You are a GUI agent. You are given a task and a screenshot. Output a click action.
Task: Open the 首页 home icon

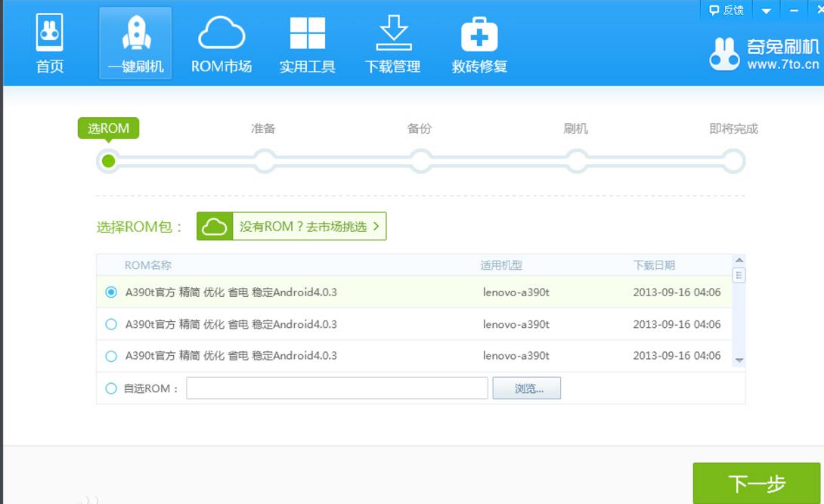pos(50,35)
